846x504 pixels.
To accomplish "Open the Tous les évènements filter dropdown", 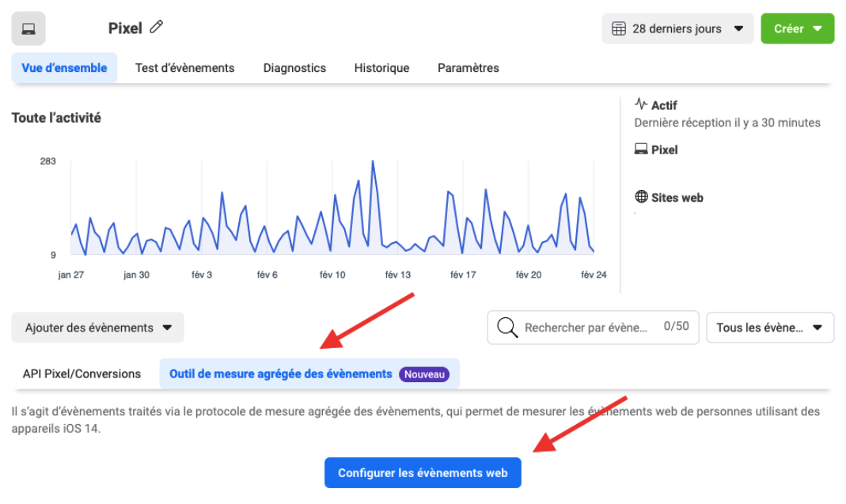I will pyautogui.click(x=768, y=327).
